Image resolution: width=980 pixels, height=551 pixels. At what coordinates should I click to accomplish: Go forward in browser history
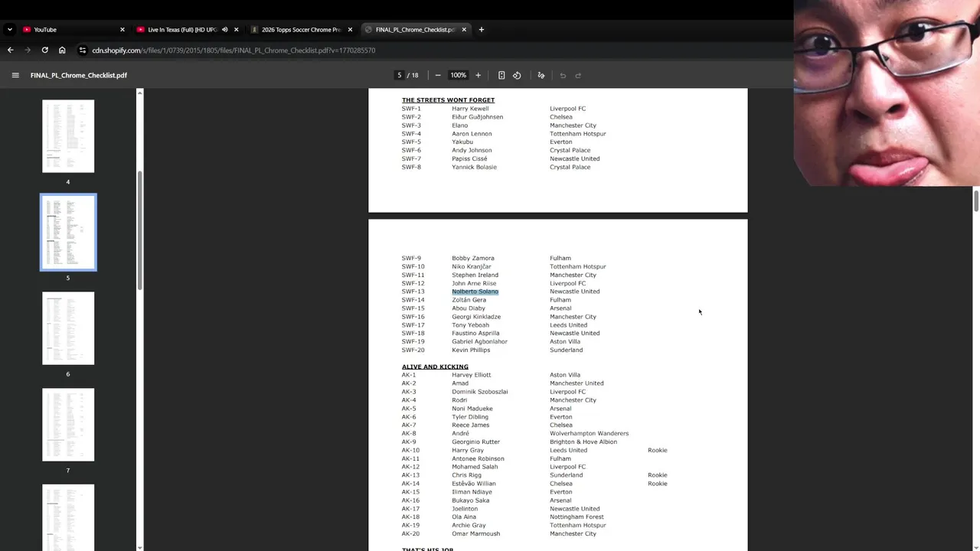point(28,51)
